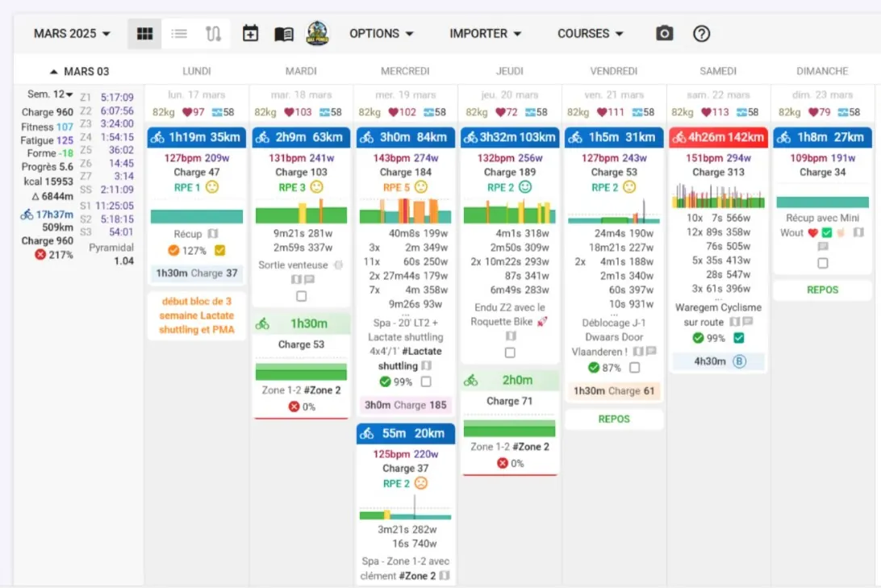Check the box next to 99% on Wednesday
Viewport: 881px width, 588px height.
click(426, 382)
